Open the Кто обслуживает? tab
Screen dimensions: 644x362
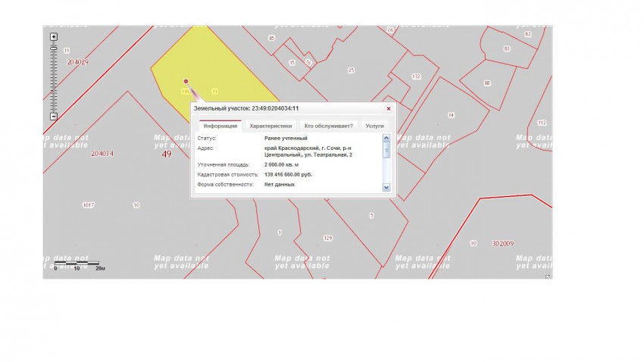(x=329, y=126)
